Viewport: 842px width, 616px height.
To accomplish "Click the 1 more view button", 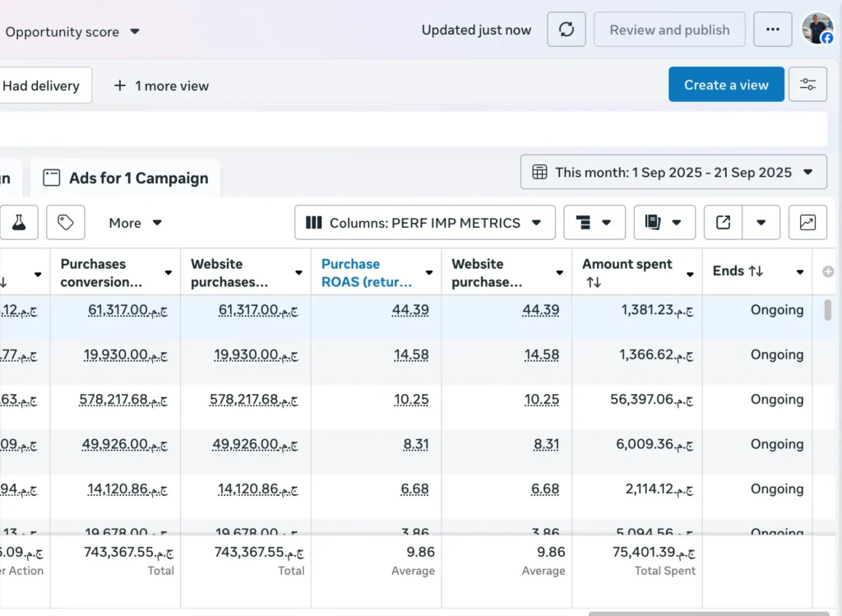I will (161, 86).
